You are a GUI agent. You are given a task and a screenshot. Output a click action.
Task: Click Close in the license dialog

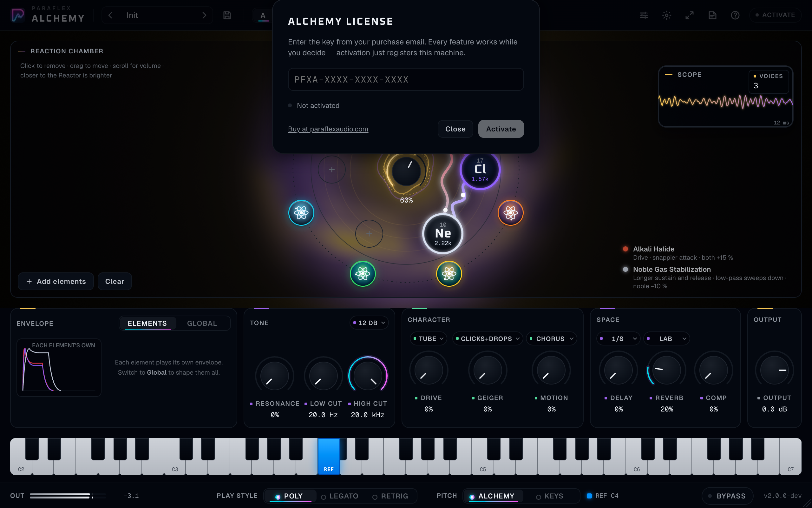tap(455, 129)
